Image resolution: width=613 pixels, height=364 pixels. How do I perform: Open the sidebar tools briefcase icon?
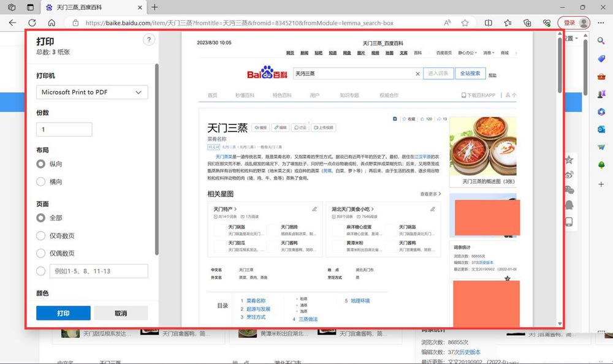click(601, 77)
